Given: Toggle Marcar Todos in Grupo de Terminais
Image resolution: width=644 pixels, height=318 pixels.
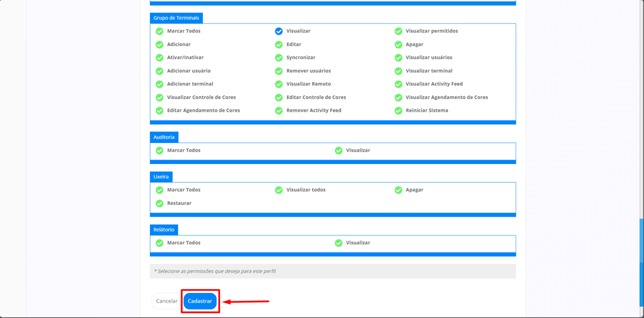Looking at the screenshot, I should (160, 31).
